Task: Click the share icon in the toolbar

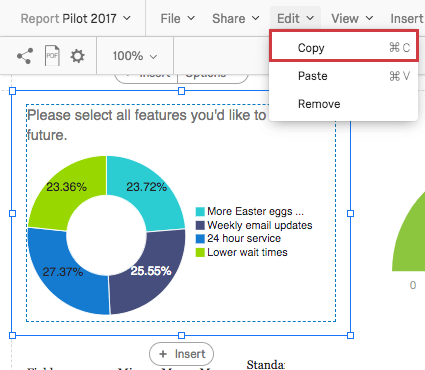Action: pyautogui.click(x=25, y=56)
